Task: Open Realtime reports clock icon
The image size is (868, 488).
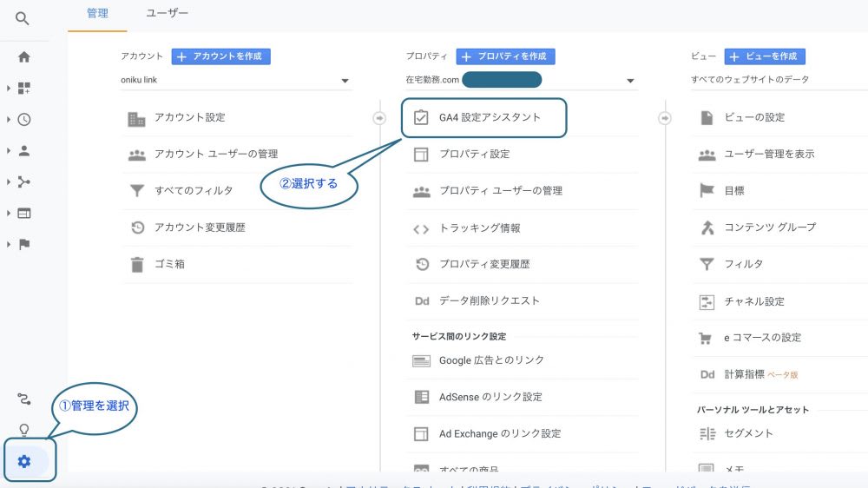Action: pyautogui.click(x=23, y=120)
